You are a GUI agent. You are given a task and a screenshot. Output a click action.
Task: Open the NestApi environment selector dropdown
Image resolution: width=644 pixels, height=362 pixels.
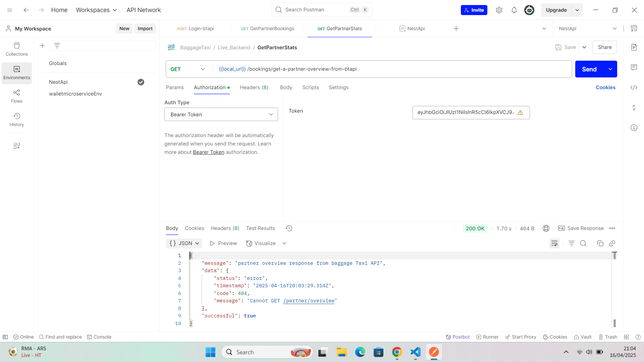(588, 28)
